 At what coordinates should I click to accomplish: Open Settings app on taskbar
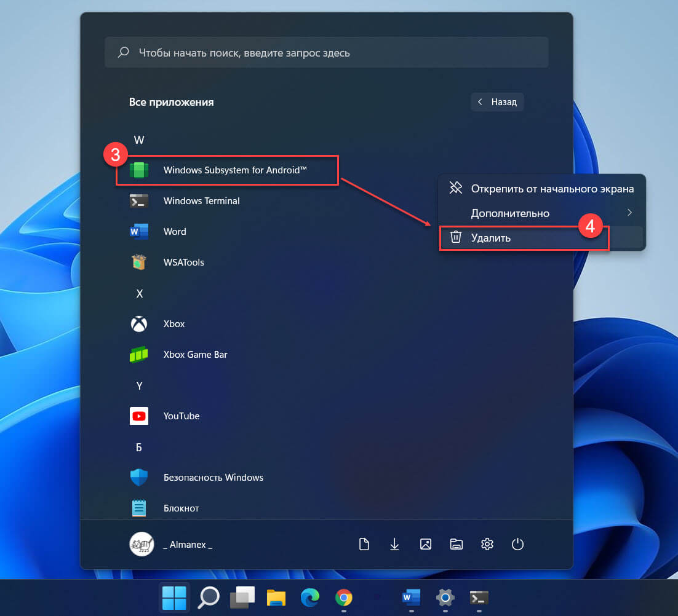point(445,598)
